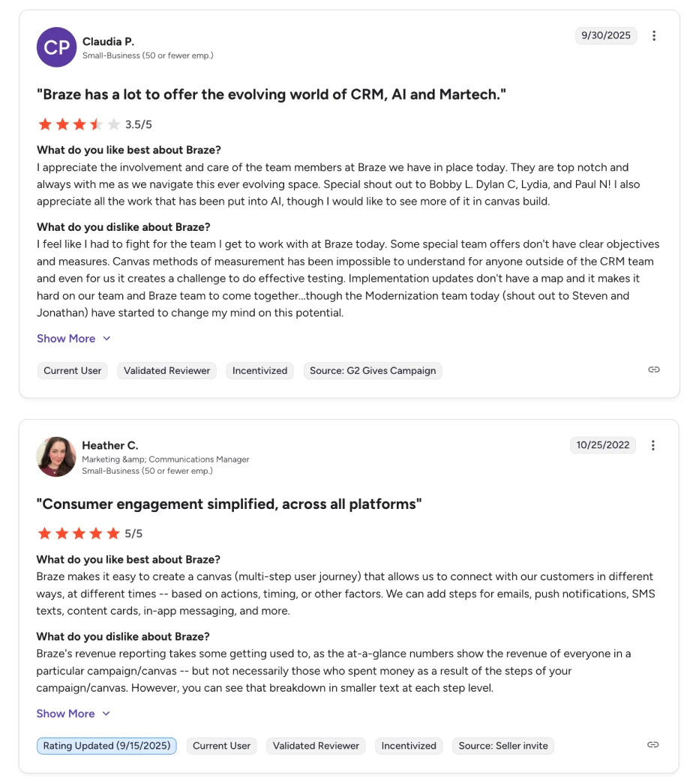Click the 5/5 star rating icons
This screenshot has height=784, width=699.
pos(79,534)
